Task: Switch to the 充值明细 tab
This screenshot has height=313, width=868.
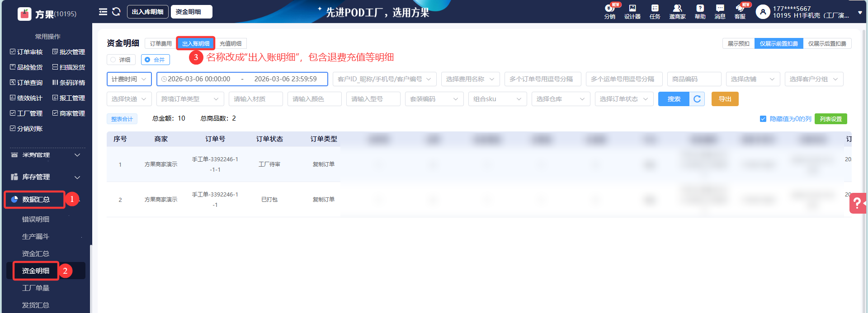Action: (x=230, y=43)
